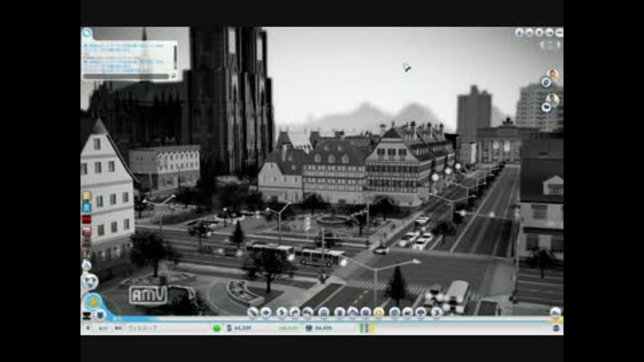Open the last build menu after Parks
Screen dimensions: 644x362
[437, 313]
